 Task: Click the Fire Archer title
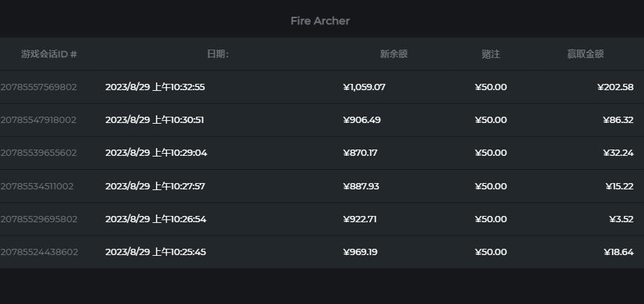[320, 21]
